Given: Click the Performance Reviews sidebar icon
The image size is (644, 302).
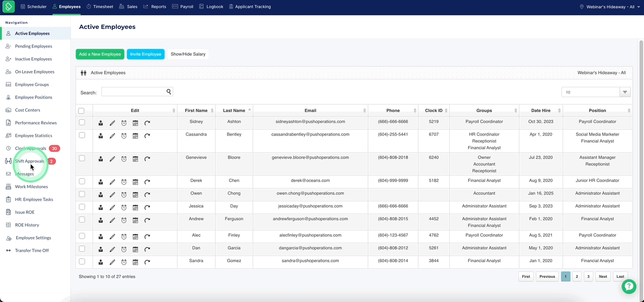Looking at the screenshot, I should [x=9, y=123].
